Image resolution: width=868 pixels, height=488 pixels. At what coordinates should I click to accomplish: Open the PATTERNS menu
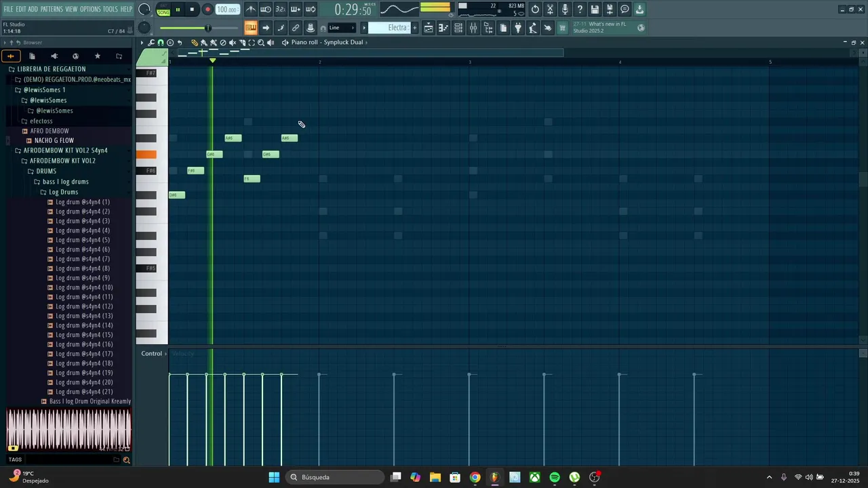tap(52, 9)
